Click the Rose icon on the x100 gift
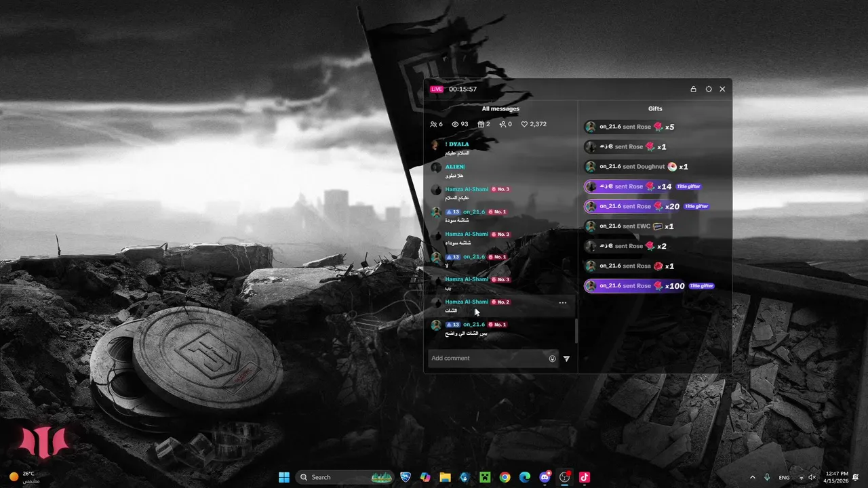This screenshot has width=868, height=488. (658, 285)
